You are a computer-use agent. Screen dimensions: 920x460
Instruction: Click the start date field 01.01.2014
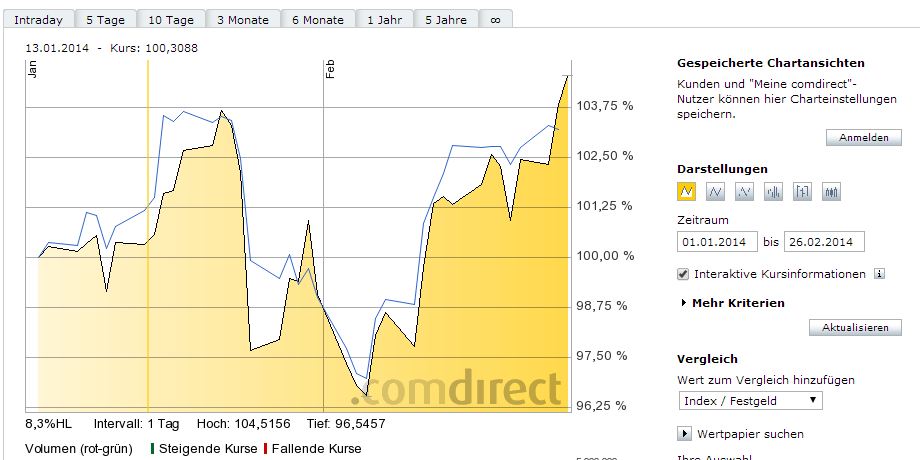point(716,242)
